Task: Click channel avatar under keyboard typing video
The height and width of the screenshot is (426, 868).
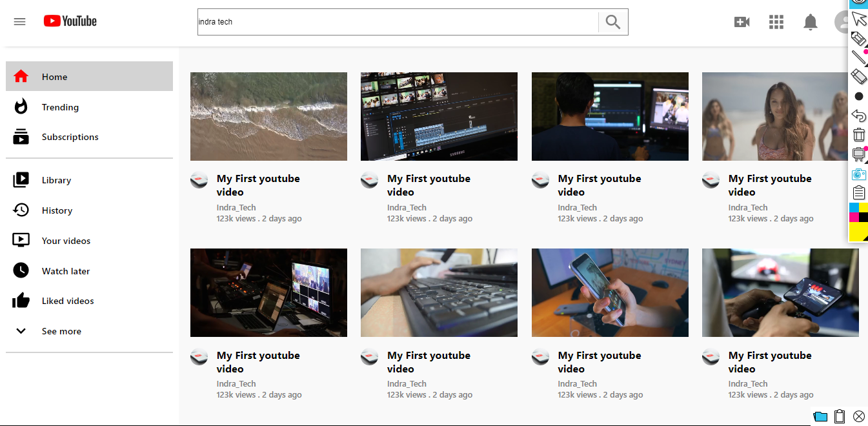Action: (369, 356)
